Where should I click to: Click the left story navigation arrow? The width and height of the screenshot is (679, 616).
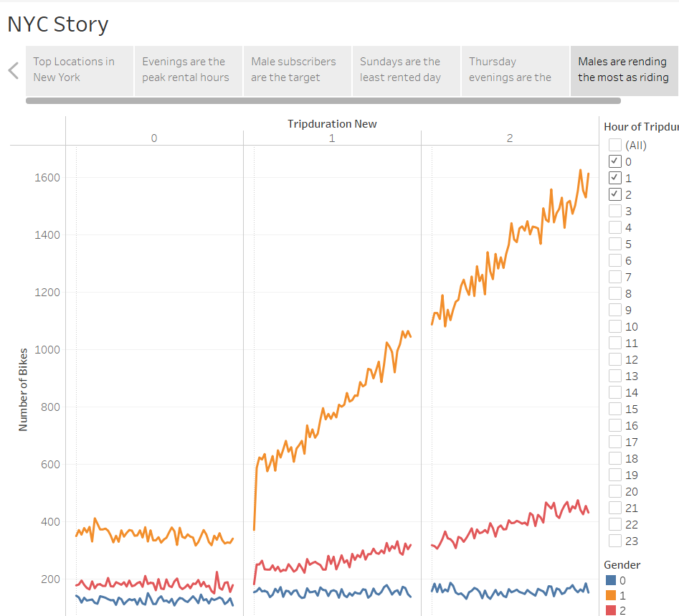pos(13,70)
